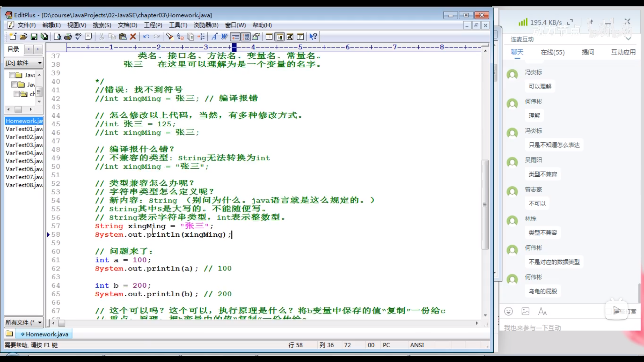
Task: Expand the chat panel collapse chevron
Action: [628, 39]
